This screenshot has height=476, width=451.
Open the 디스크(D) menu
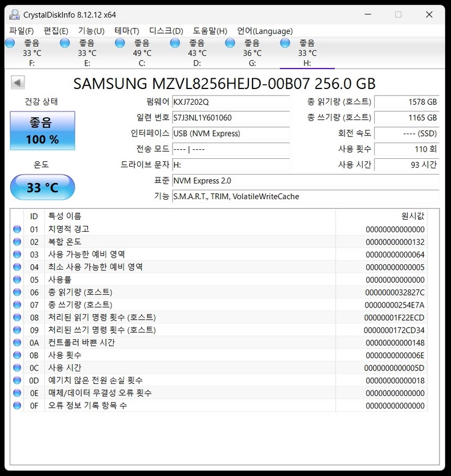166,31
